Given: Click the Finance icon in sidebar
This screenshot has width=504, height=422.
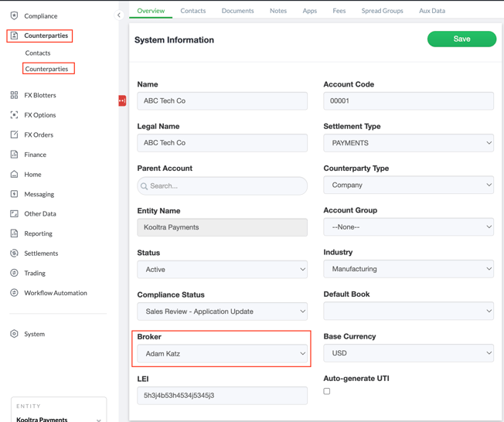Looking at the screenshot, I should click(x=14, y=155).
